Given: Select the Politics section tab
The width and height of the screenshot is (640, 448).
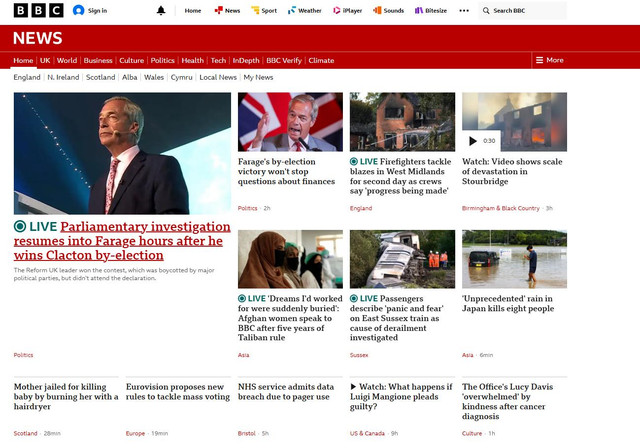Looking at the screenshot, I should coord(162,60).
